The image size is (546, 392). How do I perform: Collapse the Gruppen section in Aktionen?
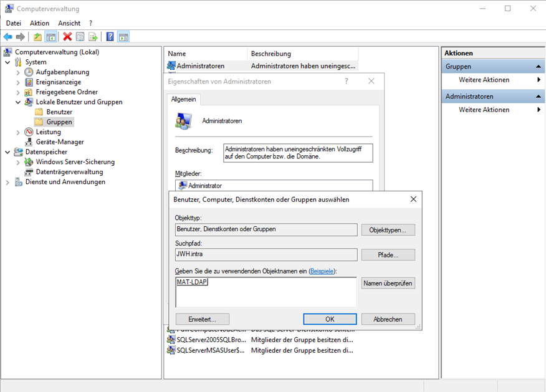pos(539,67)
